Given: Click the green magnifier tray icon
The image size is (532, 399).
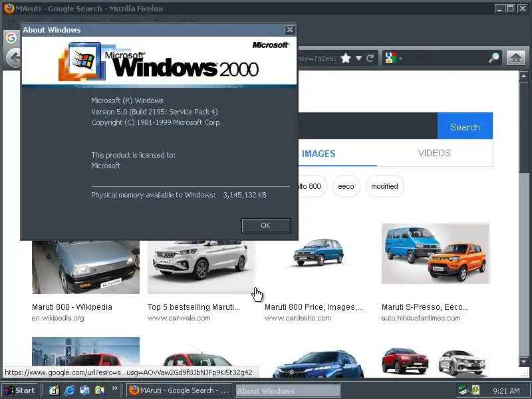Looking at the screenshot, I should pos(475,390).
